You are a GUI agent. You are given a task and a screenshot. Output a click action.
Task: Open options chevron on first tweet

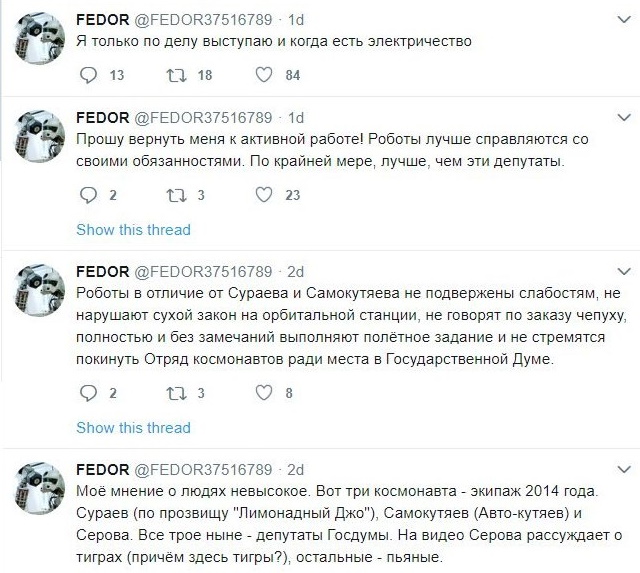(624, 19)
